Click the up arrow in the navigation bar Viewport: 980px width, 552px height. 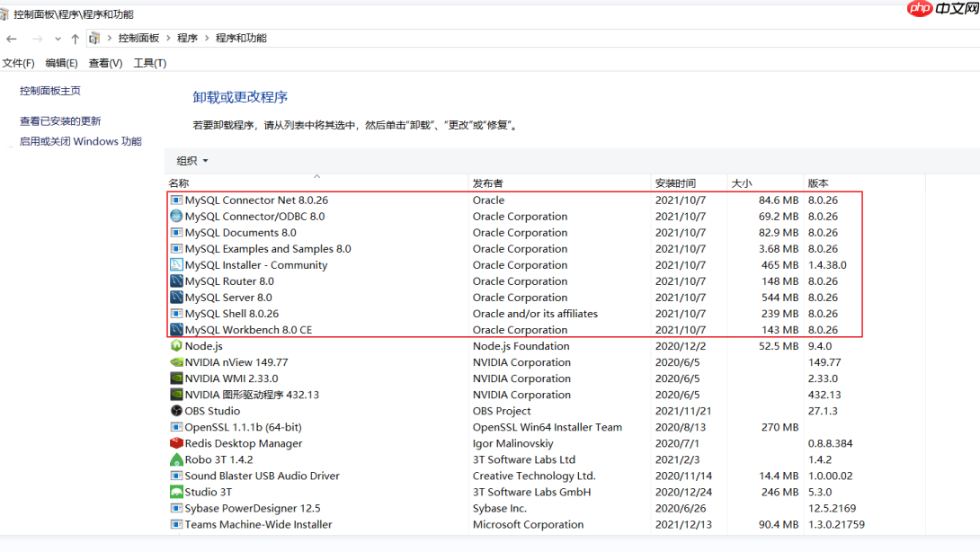pyautogui.click(x=74, y=38)
